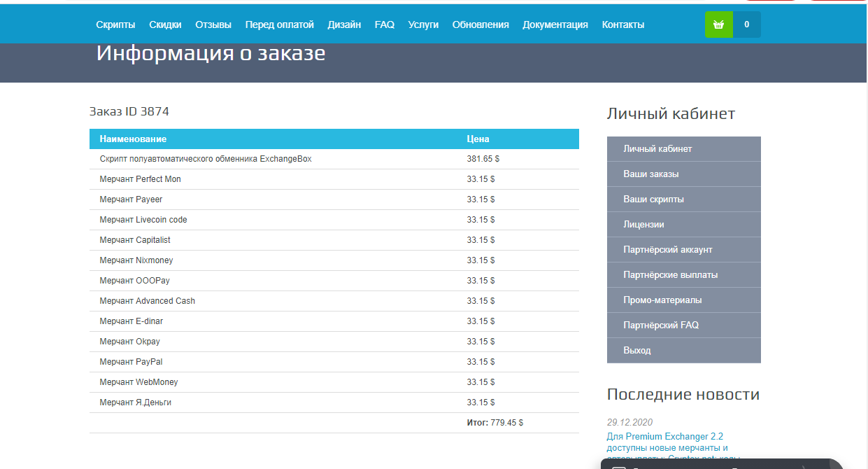Visit the FAQ page
The height and width of the screenshot is (469, 868).
coord(385,24)
